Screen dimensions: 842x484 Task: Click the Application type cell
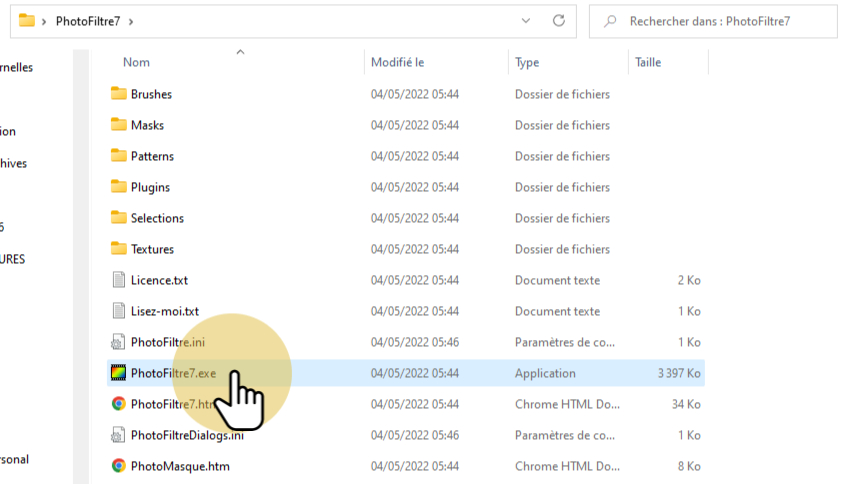click(x=545, y=373)
